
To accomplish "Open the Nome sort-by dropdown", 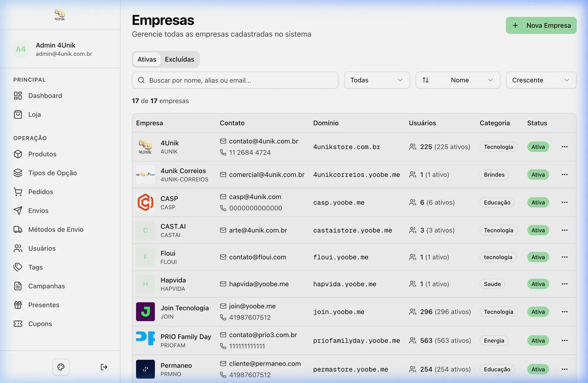I will click(x=458, y=80).
